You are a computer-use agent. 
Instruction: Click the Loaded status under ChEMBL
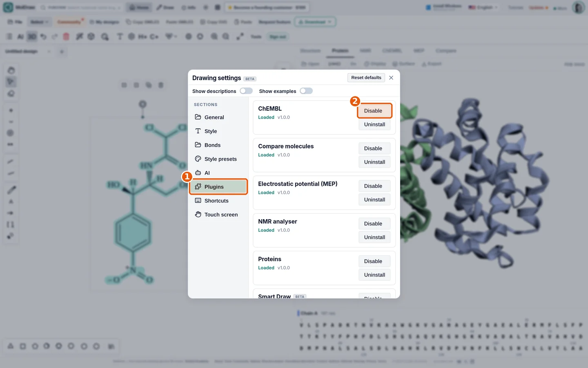pos(266,117)
